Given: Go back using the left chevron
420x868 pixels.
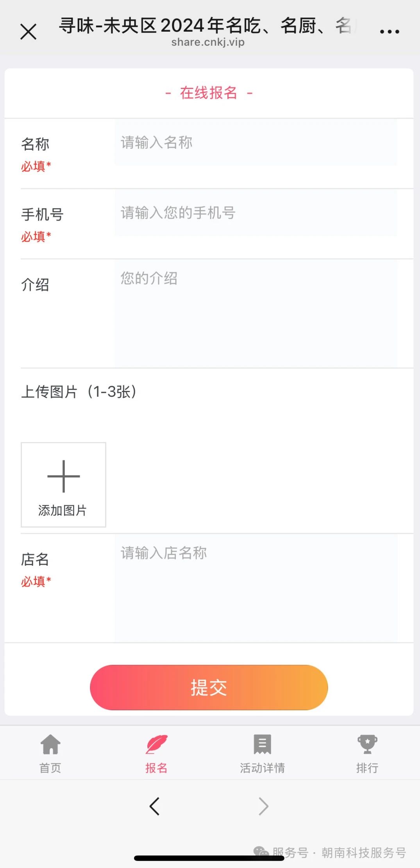Looking at the screenshot, I should 155,806.
